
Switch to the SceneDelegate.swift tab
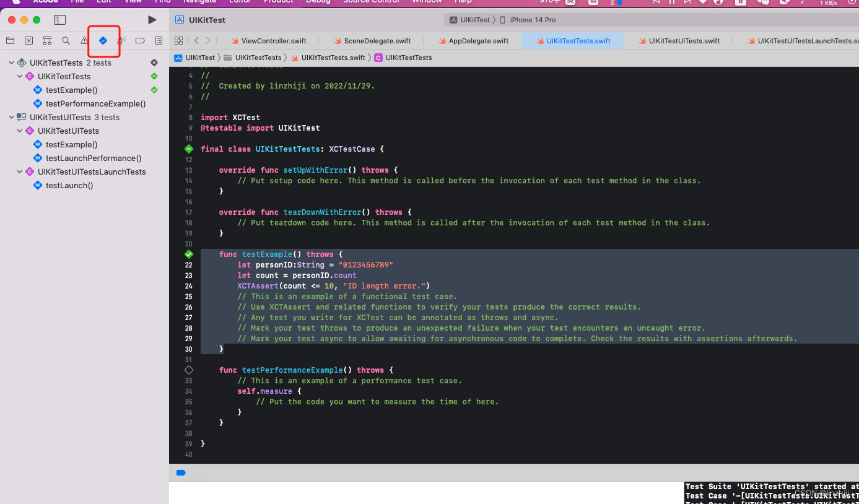point(373,40)
